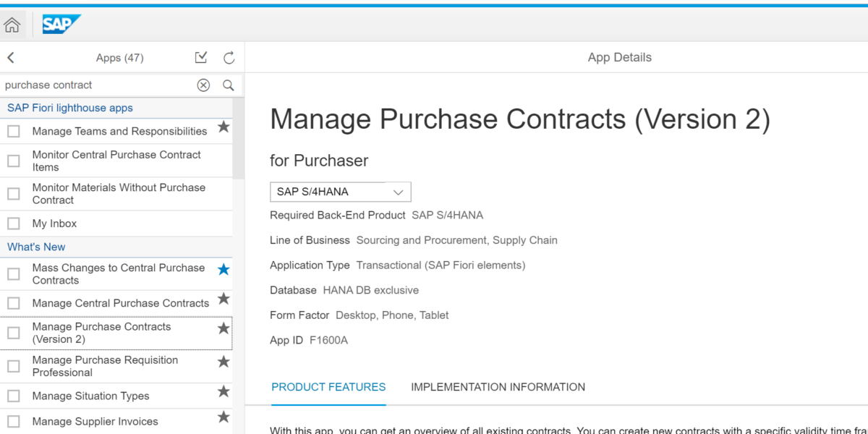
Task: Click the App ID F1600A value
Action: tap(328, 340)
